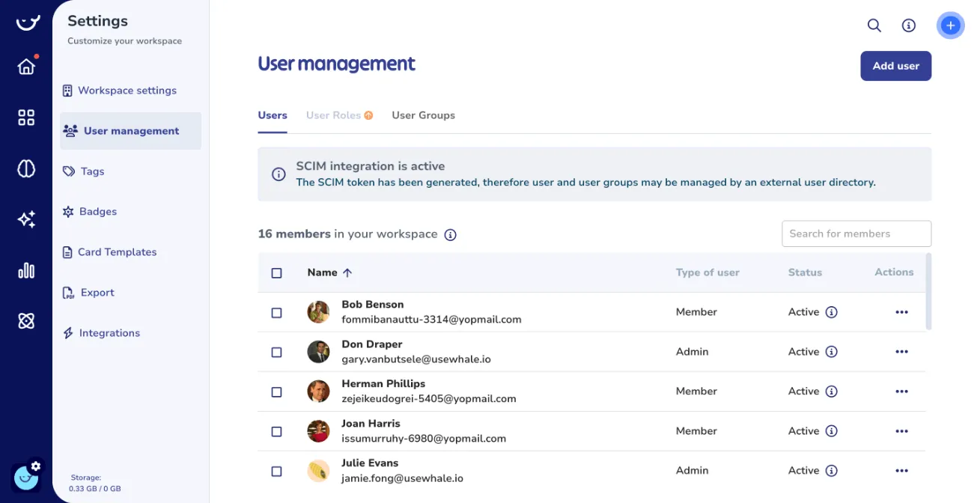The height and width of the screenshot is (503, 980).
Task: Click the Name sort arrow
Action: (x=347, y=273)
